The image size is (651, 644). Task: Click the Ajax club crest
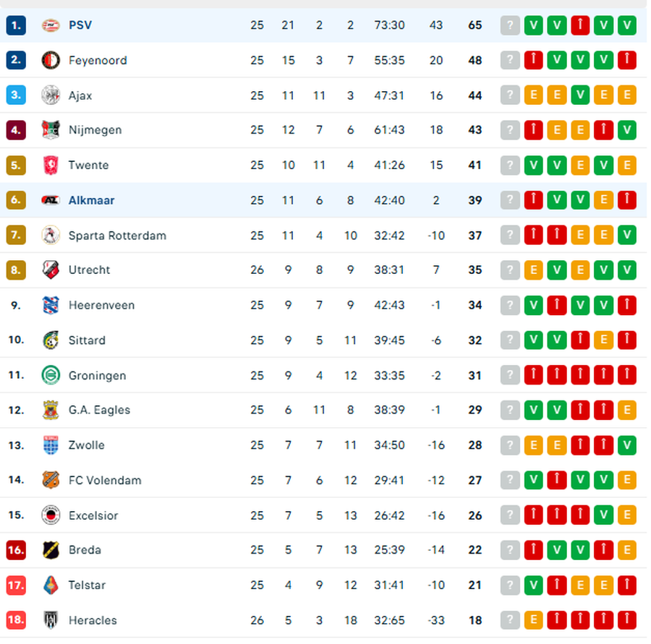pyautogui.click(x=51, y=95)
